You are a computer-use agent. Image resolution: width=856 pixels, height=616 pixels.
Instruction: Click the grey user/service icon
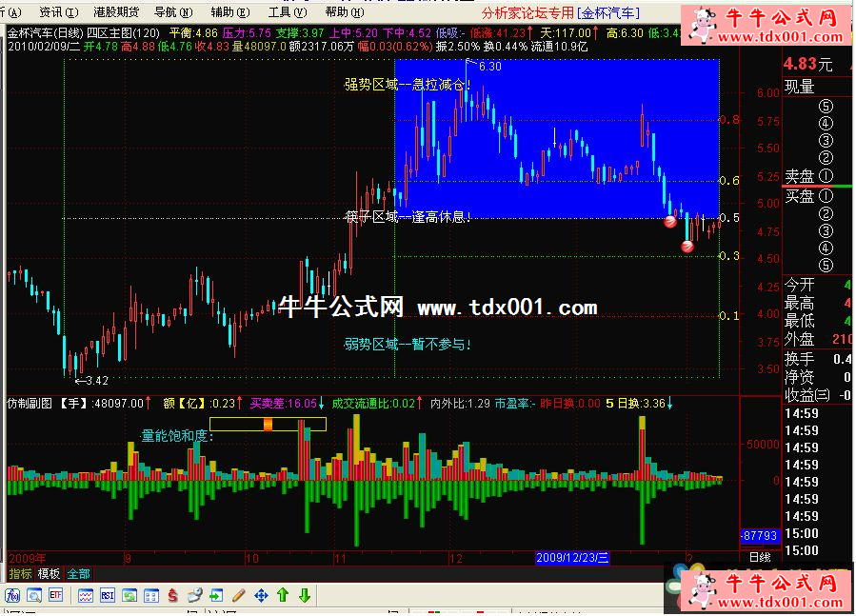point(195,595)
